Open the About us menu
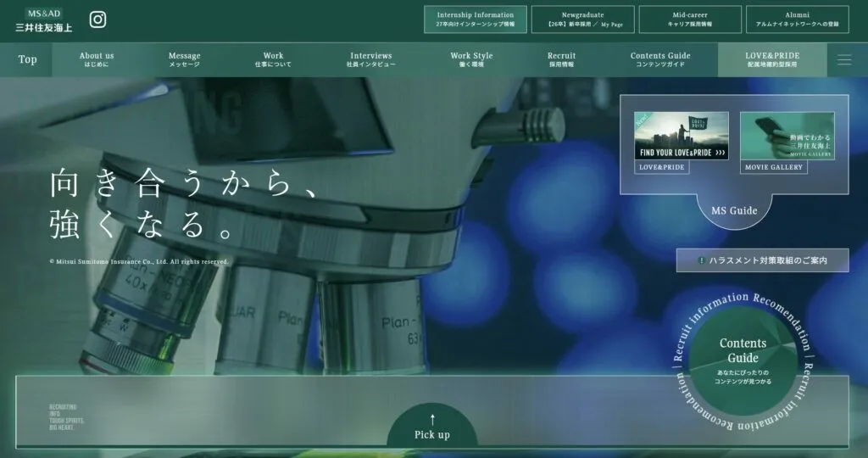Screen dimensions: 868x458 pos(97,59)
